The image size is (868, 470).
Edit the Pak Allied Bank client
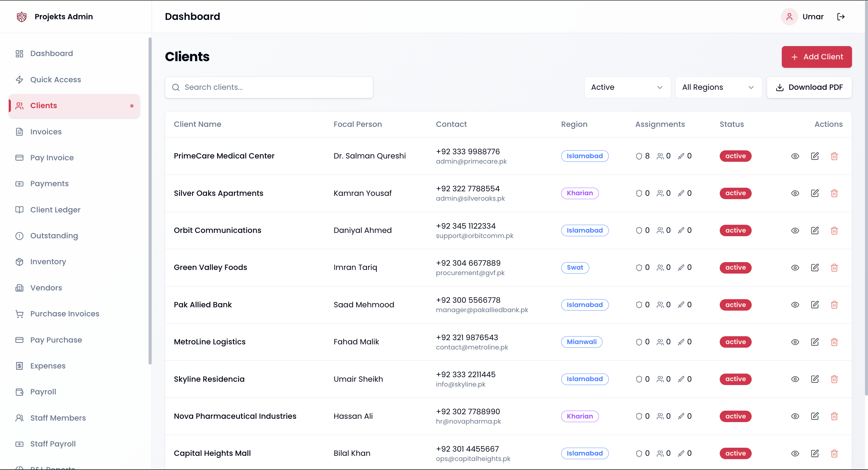click(x=815, y=305)
